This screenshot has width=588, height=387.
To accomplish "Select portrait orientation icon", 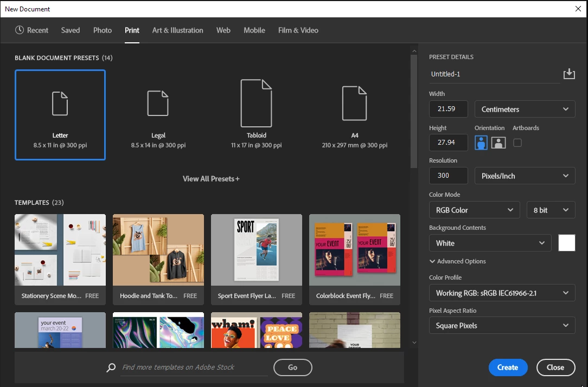I will (481, 143).
